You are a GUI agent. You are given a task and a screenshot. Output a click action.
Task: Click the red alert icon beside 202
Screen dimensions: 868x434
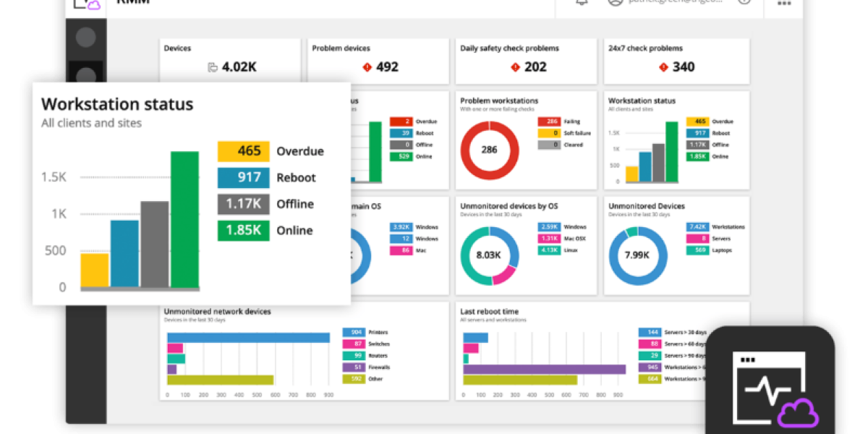click(x=515, y=67)
